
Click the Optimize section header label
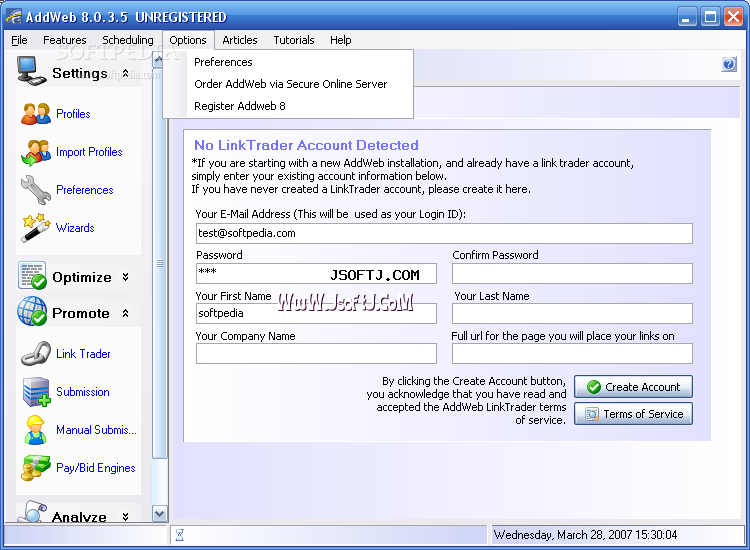(x=82, y=277)
